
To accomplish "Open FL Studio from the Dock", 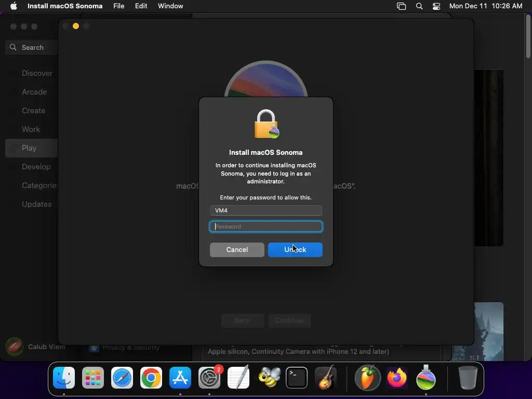I will point(367,378).
